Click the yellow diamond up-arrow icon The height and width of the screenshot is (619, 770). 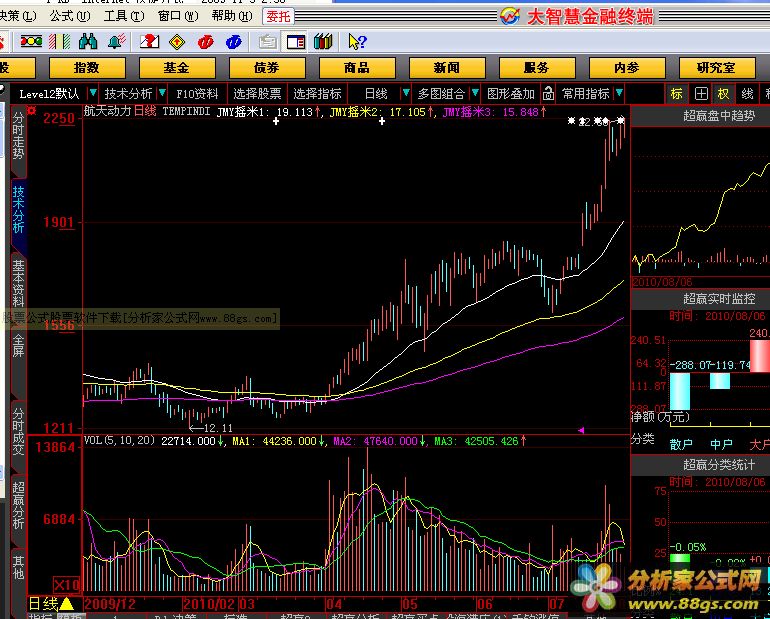pos(177,42)
